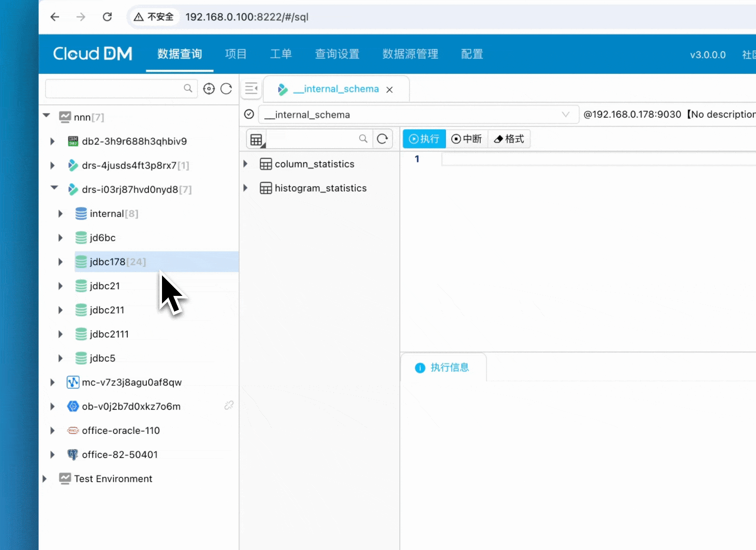Close the __internal_schema tab

click(390, 90)
